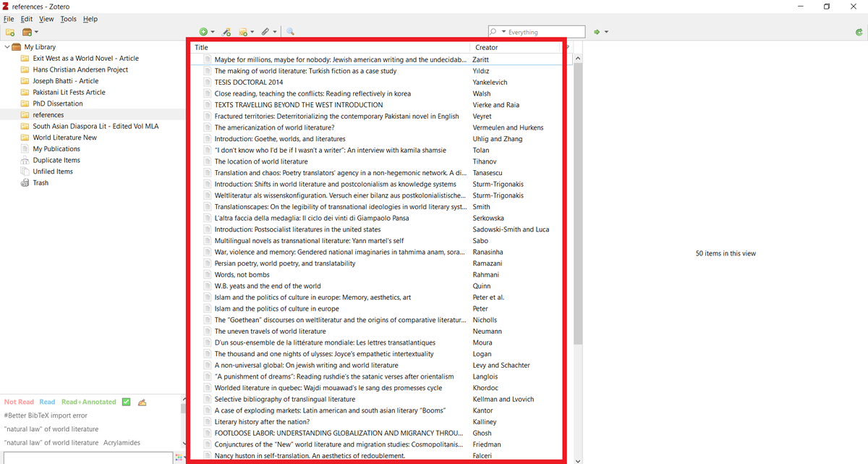Click the colored tag selector actions icon
The height and width of the screenshot is (464, 868).
[179, 457]
